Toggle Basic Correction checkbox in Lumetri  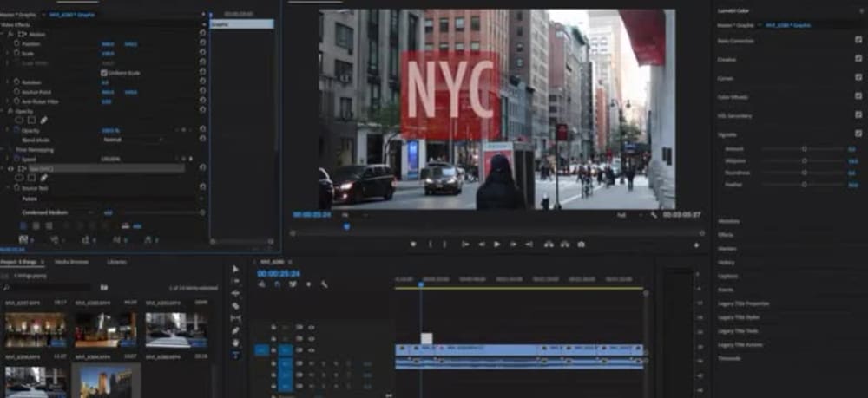(858, 40)
